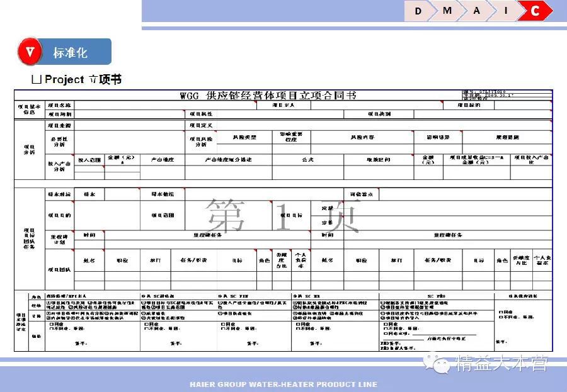Screen dimensions: 567x392
Task: Select the A phase chevron
Action: click(477, 11)
